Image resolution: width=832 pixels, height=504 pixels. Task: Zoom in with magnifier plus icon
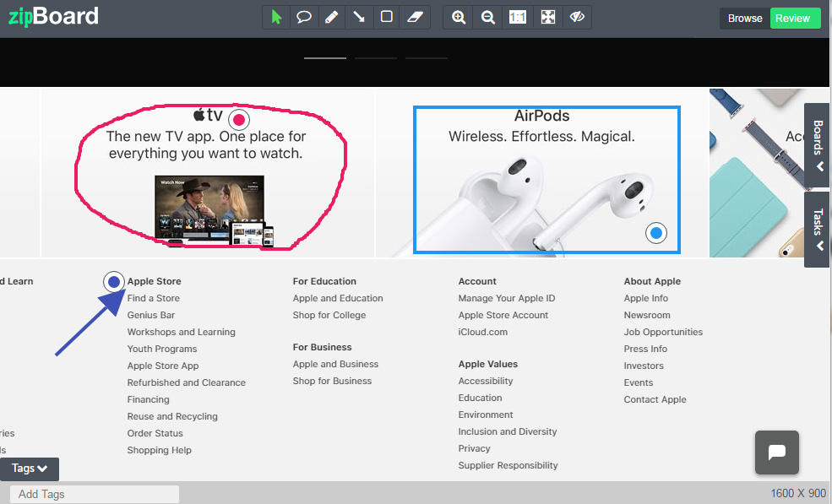click(x=459, y=17)
